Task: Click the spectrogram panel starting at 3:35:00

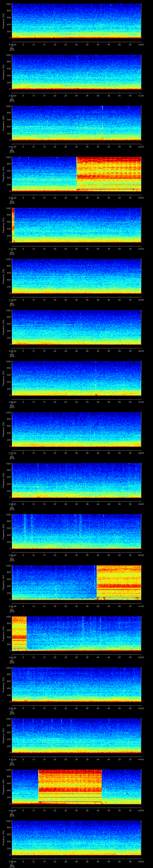Action: pyautogui.click(x=76, y=327)
